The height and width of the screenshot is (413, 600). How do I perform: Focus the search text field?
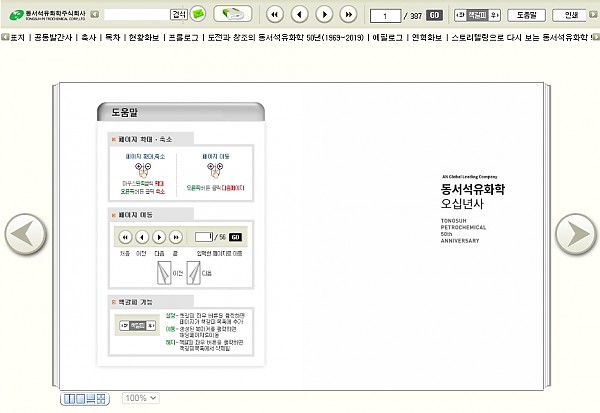[136, 15]
